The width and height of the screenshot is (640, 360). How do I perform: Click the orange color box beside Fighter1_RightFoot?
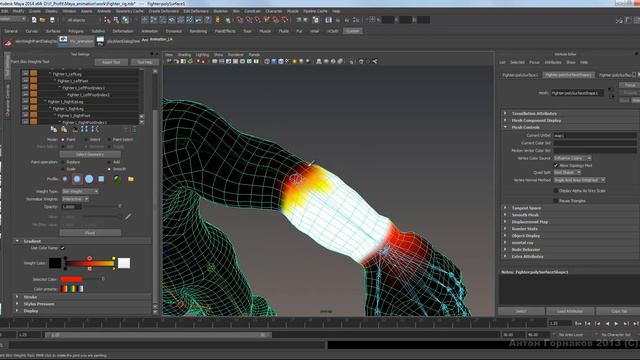[x=33, y=116]
